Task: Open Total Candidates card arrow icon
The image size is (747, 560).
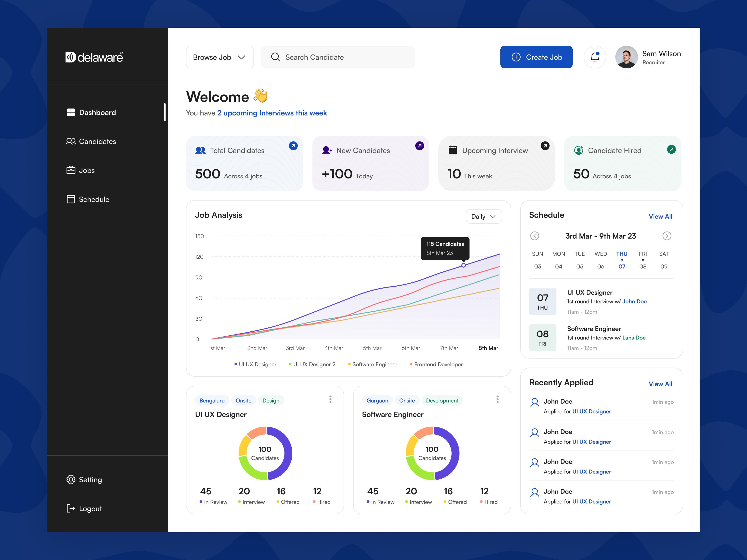Action: pyautogui.click(x=293, y=146)
